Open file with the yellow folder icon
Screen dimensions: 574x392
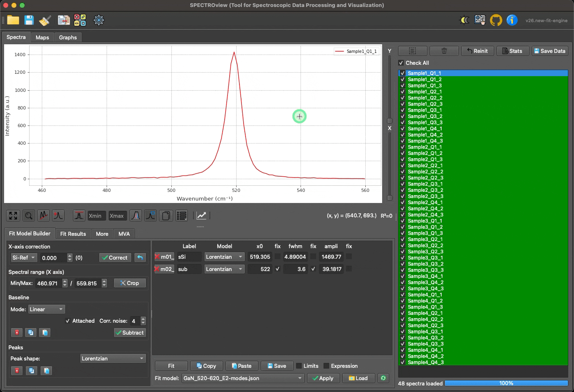pyautogui.click(x=13, y=20)
